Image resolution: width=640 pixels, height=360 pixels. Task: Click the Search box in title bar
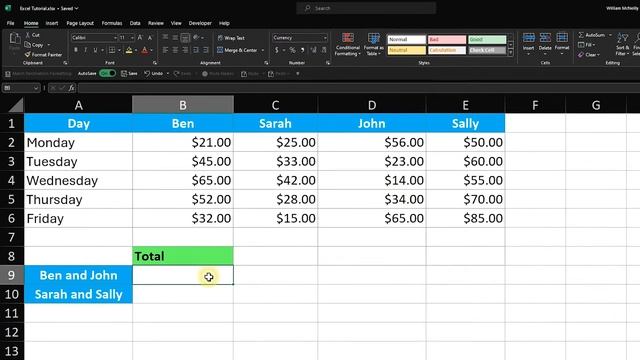tap(366, 8)
